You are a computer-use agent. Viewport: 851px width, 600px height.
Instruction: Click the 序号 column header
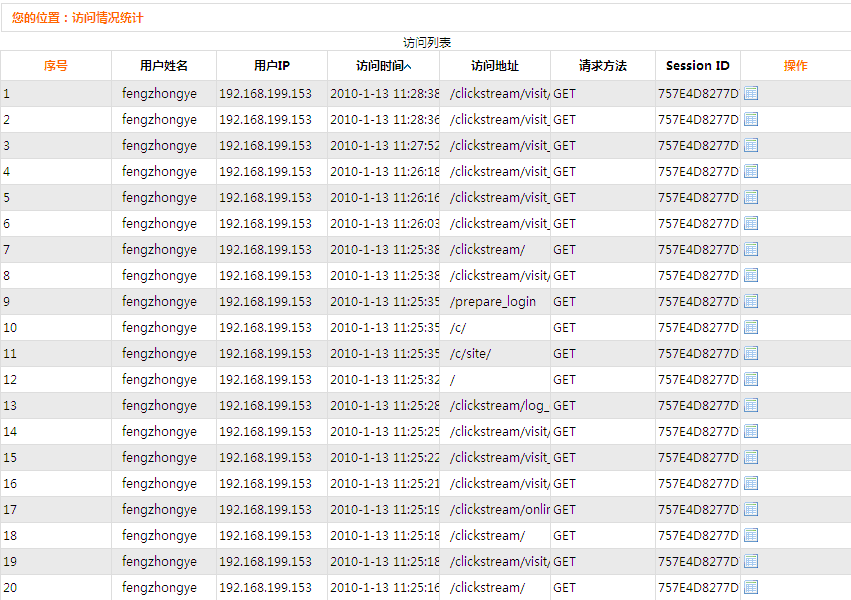tap(56, 66)
